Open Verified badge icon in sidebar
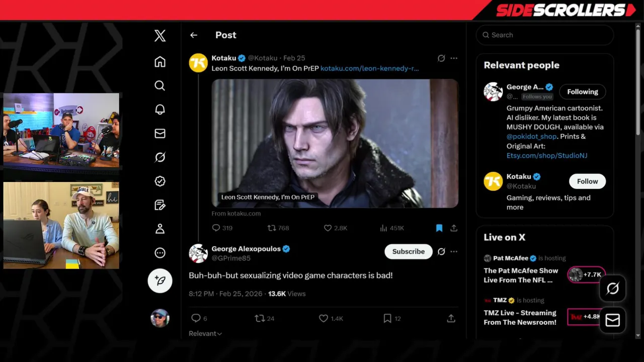 tap(160, 181)
